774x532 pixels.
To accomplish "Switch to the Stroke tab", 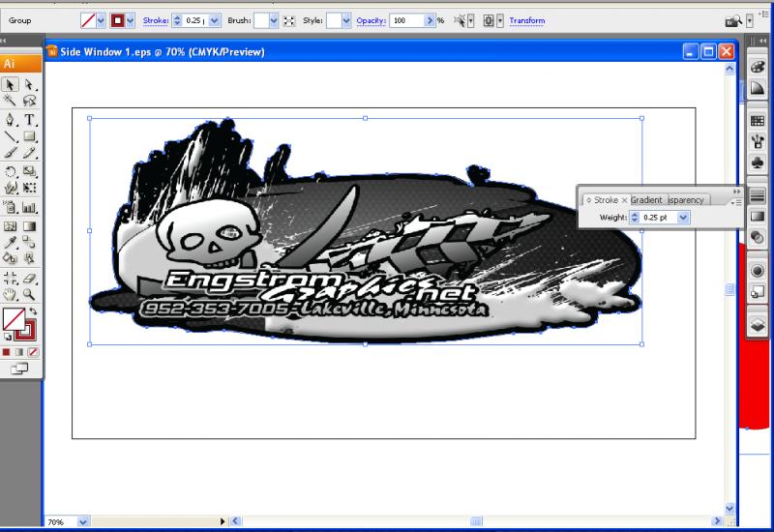I will [x=606, y=200].
